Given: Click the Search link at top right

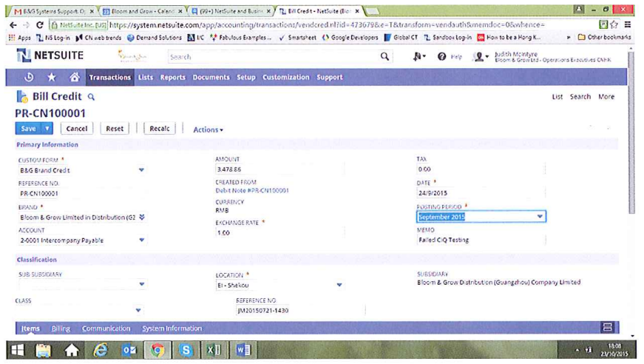Looking at the screenshot, I should click(x=580, y=97).
